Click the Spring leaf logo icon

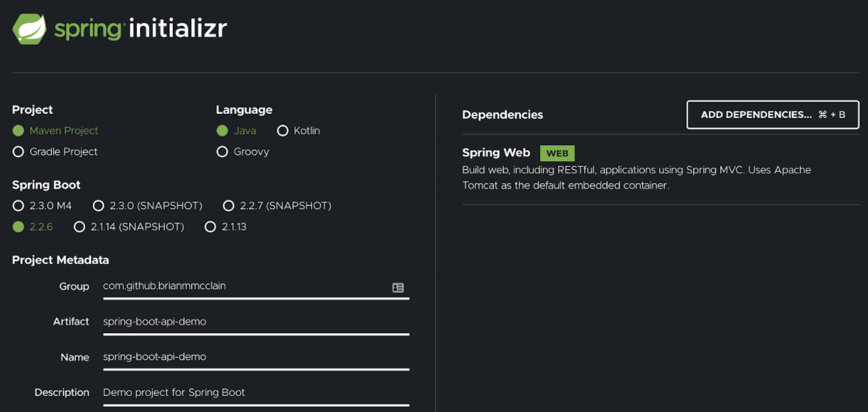tap(29, 29)
